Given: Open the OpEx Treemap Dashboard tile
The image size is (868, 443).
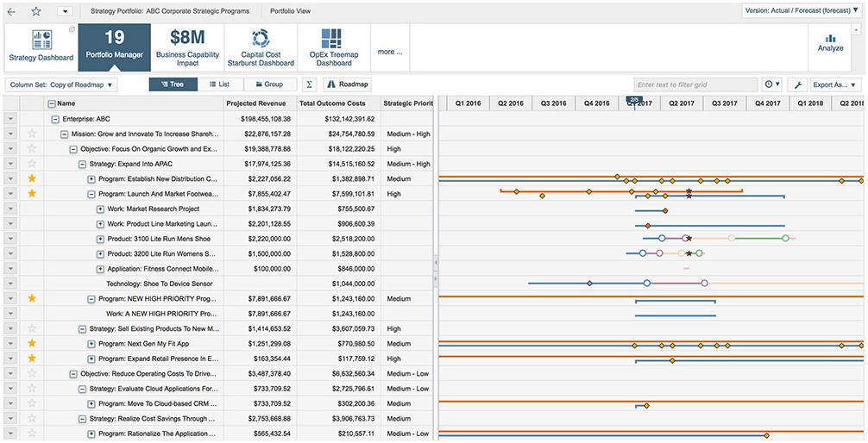Looking at the screenshot, I should [334, 47].
